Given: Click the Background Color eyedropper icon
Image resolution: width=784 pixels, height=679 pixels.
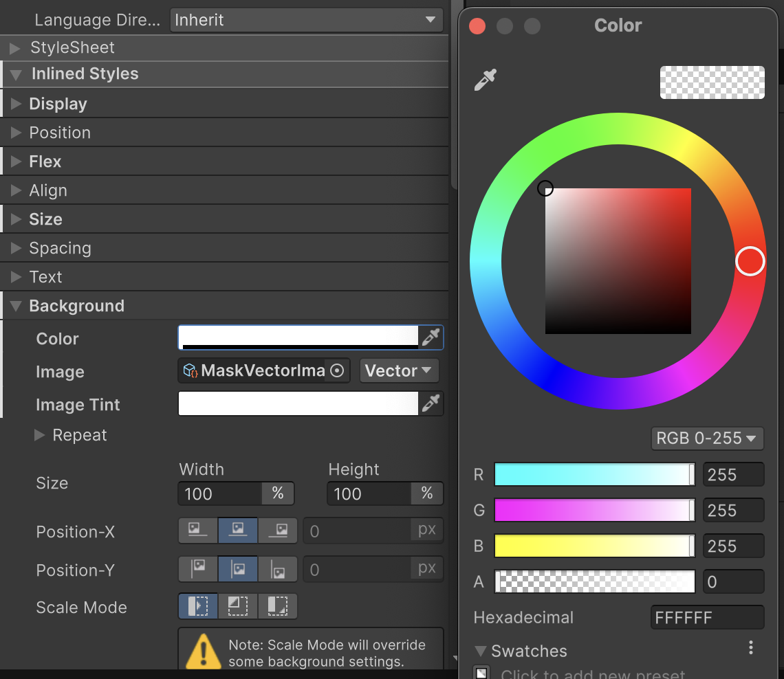Looking at the screenshot, I should coord(431,337).
